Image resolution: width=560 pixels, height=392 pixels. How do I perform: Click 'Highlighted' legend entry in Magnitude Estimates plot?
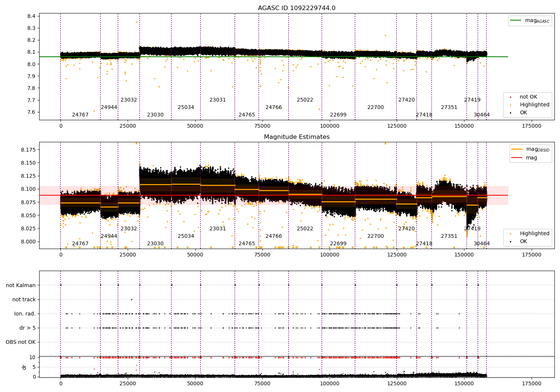(x=534, y=234)
